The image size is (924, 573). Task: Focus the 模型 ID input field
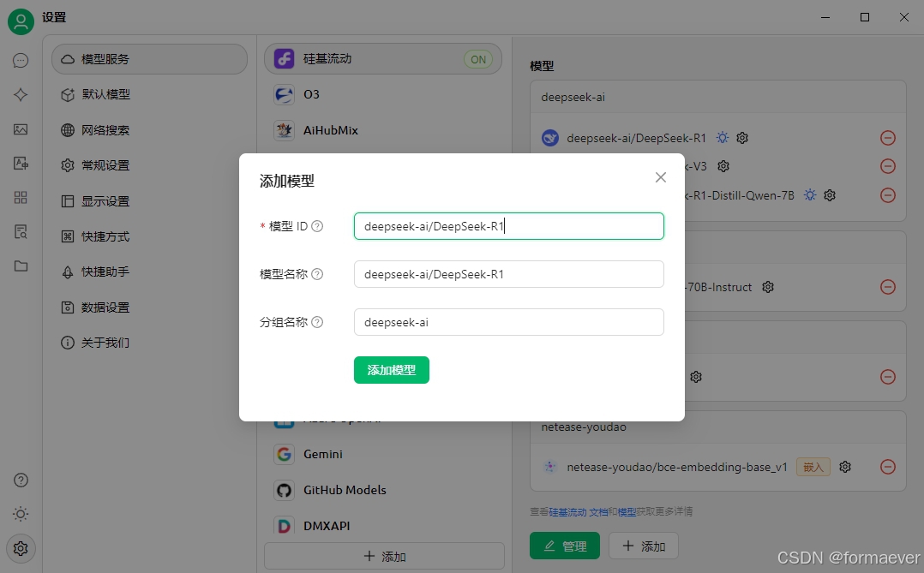pos(509,226)
